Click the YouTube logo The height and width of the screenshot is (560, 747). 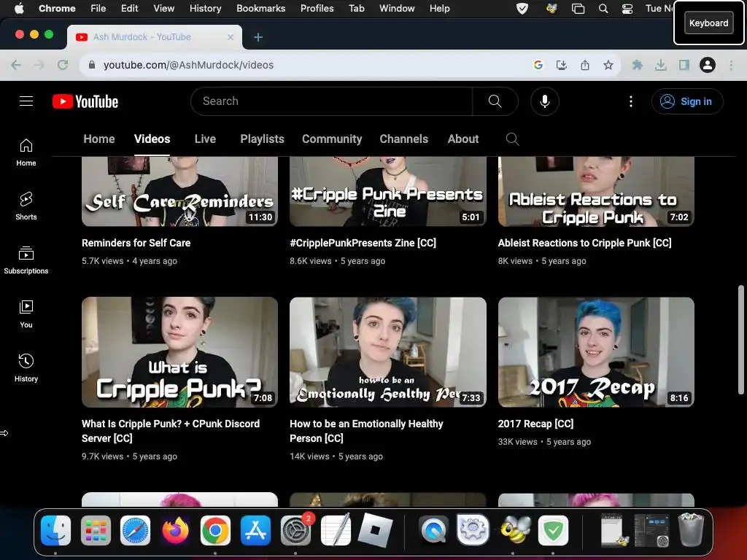tap(85, 101)
